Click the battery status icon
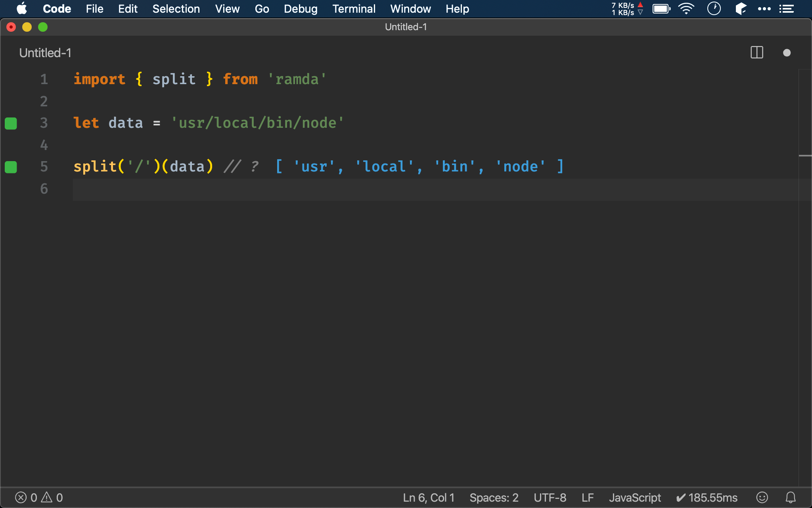Viewport: 812px width, 508px height. click(x=661, y=9)
